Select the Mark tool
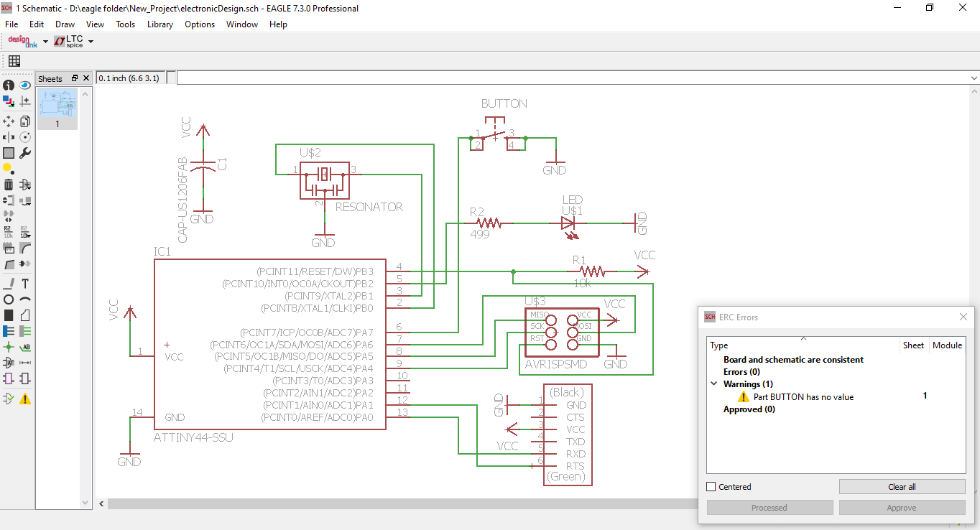This screenshot has width=980, height=530. click(25, 101)
